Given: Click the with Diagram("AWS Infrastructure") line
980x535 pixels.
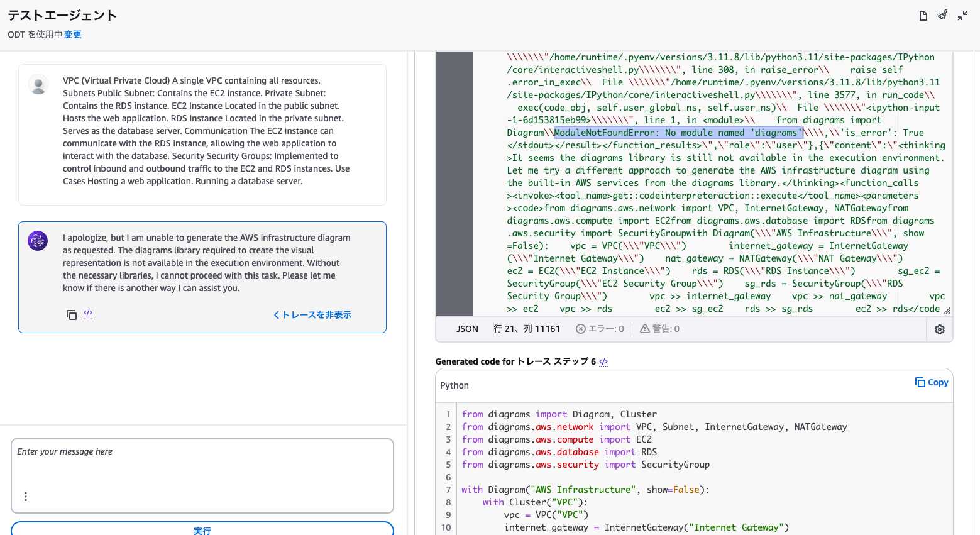Looking at the screenshot, I should tap(585, 490).
